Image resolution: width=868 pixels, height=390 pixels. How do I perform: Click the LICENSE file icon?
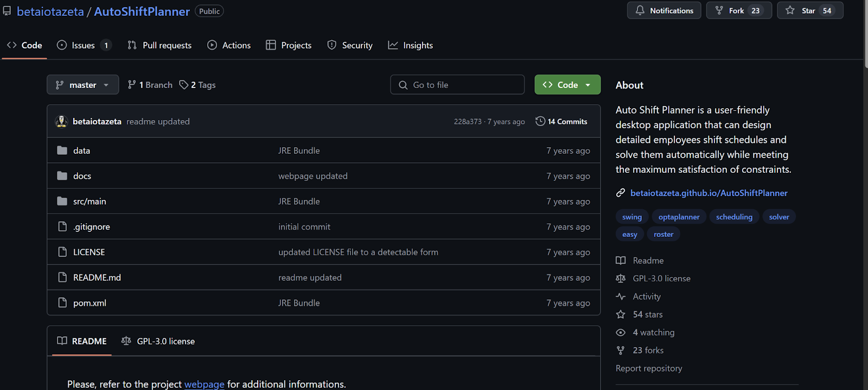(x=62, y=252)
